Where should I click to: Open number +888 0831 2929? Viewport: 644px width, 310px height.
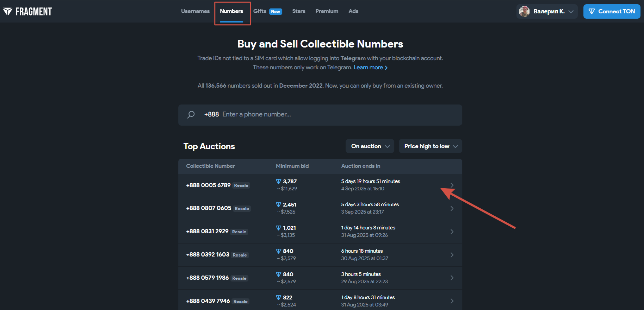click(207, 232)
